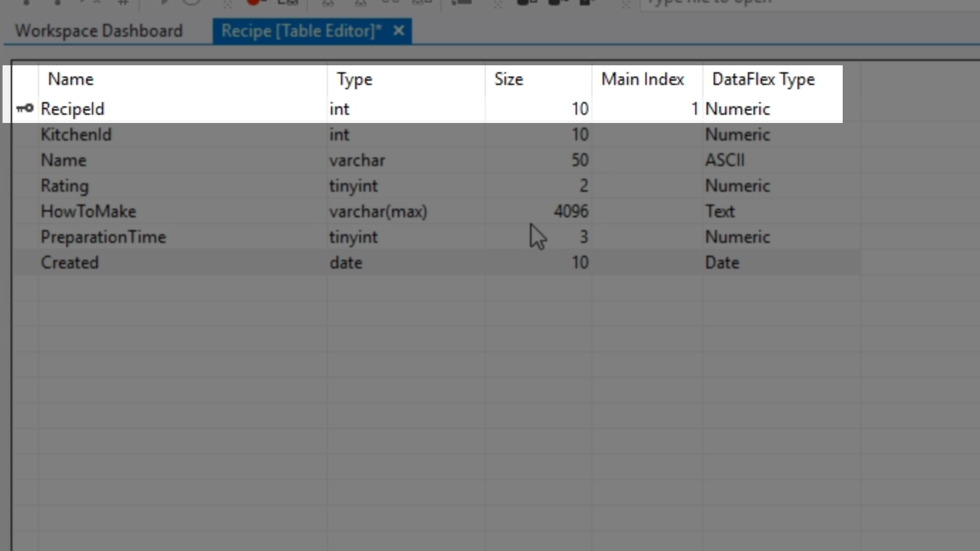
Task: Open the DataFlex Type cell showing ASCII
Action: point(725,160)
